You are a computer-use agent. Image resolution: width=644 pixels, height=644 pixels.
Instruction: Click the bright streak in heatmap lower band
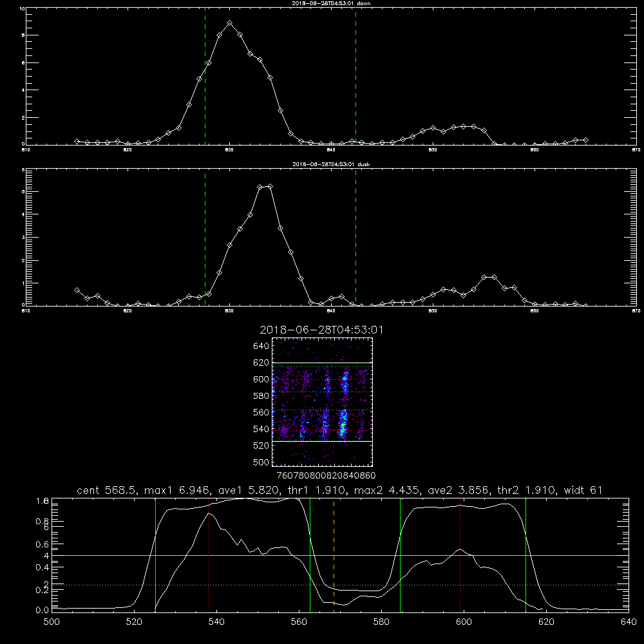(x=343, y=425)
